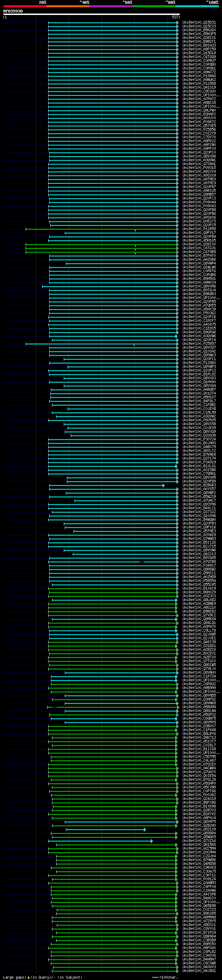Open hit UniRef100_Q65EM8
222x980 pixels.
coord(199,906)
